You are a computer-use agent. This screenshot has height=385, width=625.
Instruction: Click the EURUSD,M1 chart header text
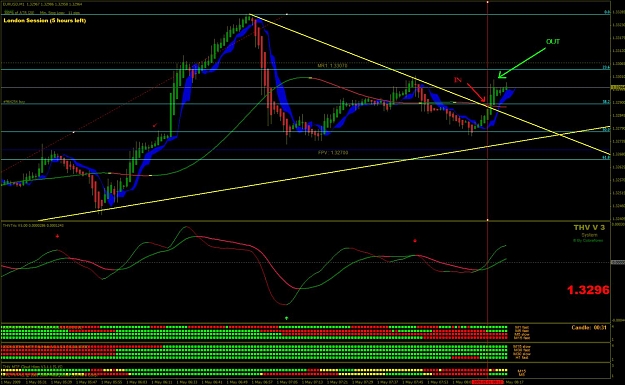(43, 4)
